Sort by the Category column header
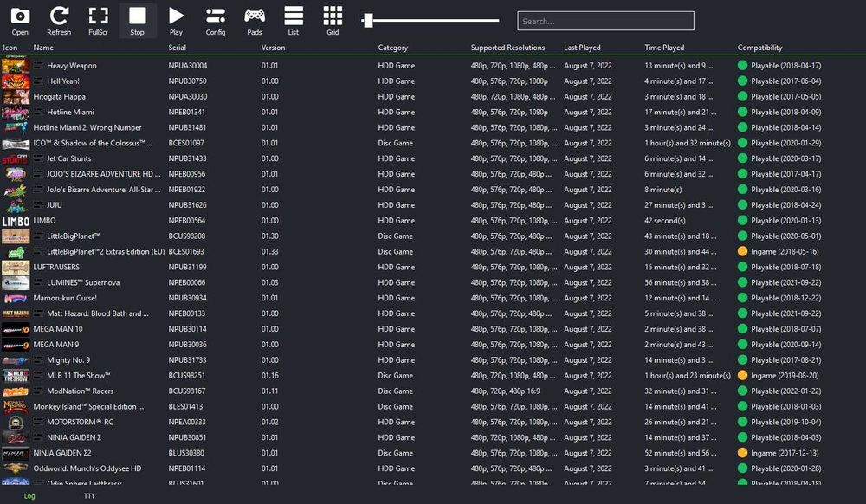Image resolution: width=866 pixels, height=504 pixels. point(393,48)
